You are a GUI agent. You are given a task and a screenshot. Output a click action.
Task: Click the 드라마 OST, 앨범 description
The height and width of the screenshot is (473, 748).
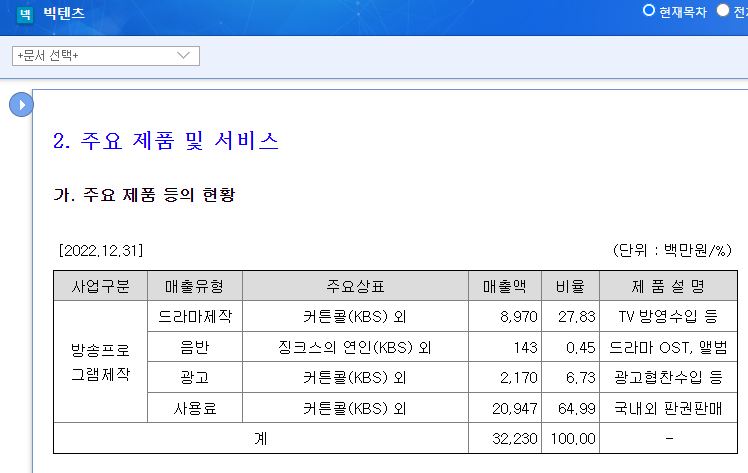click(668, 347)
